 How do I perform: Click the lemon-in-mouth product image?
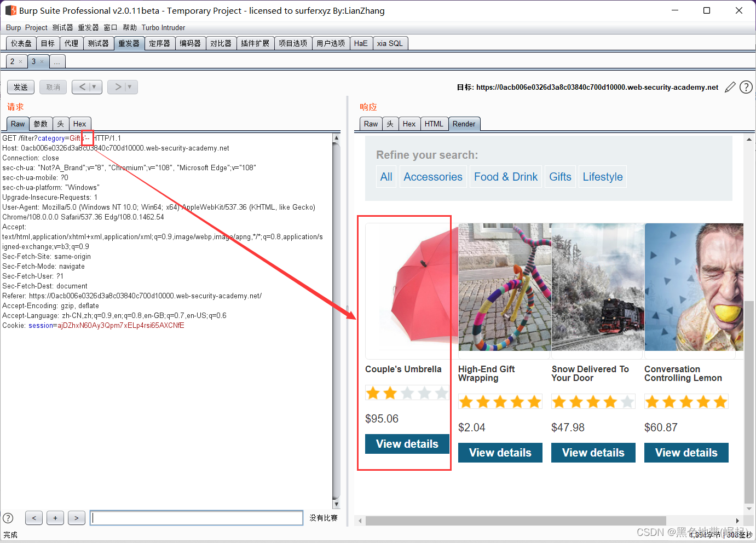694,287
